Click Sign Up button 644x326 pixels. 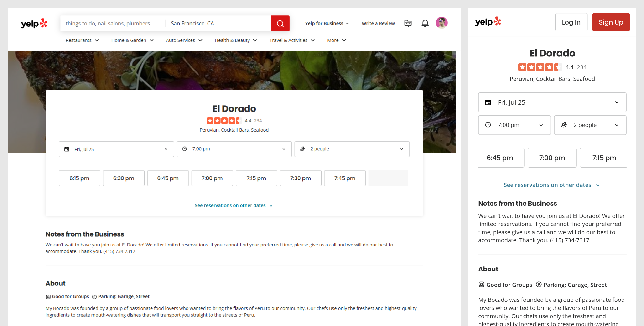(x=611, y=22)
